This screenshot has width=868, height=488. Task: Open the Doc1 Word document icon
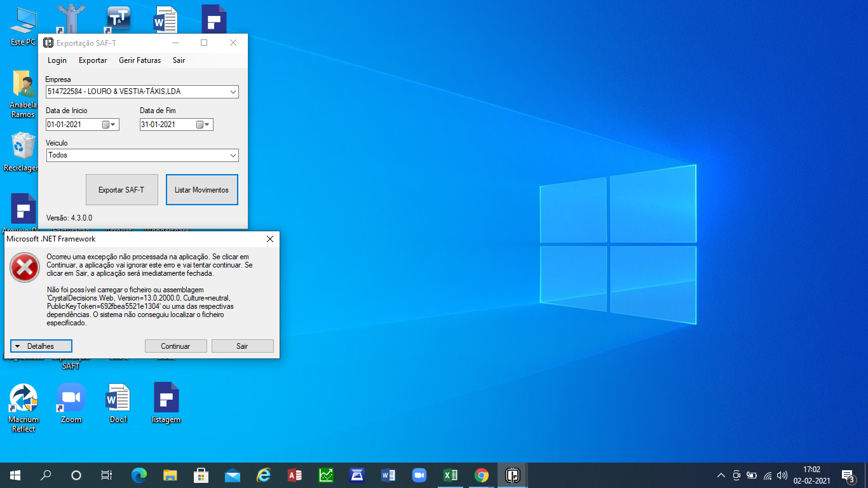pyautogui.click(x=118, y=398)
